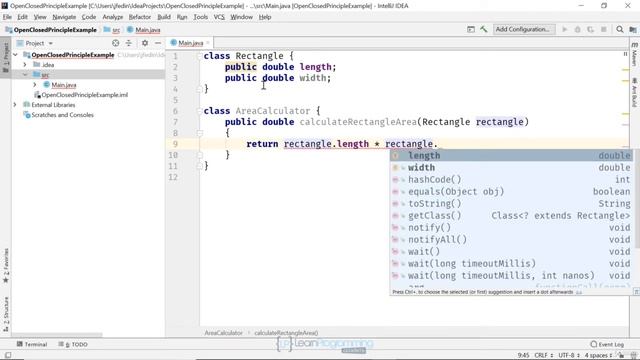Open Search Everywhere magnifier
Image resolution: width=640 pixels, height=360 pixels.
[620, 29]
